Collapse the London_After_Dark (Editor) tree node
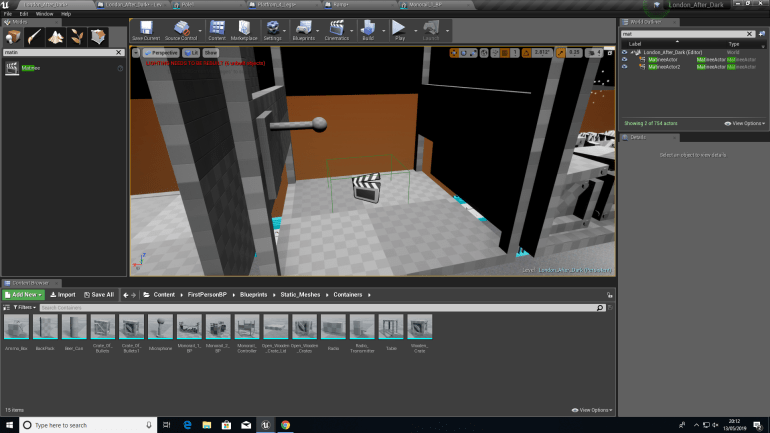770x433 pixels. tap(632, 52)
